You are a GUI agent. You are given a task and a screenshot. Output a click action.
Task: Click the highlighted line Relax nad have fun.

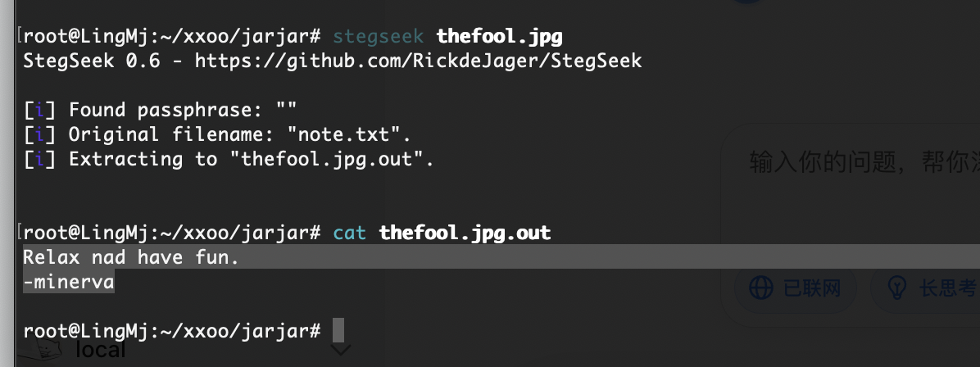coord(131,257)
